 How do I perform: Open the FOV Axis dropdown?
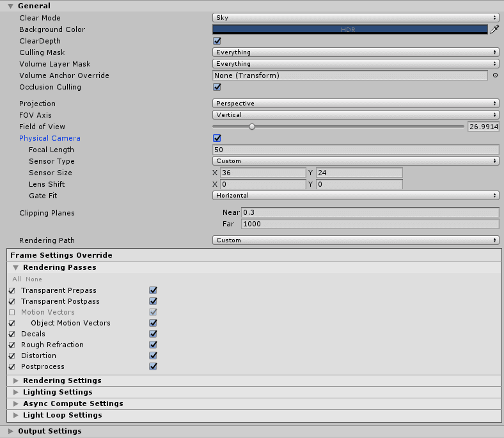pyautogui.click(x=356, y=114)
